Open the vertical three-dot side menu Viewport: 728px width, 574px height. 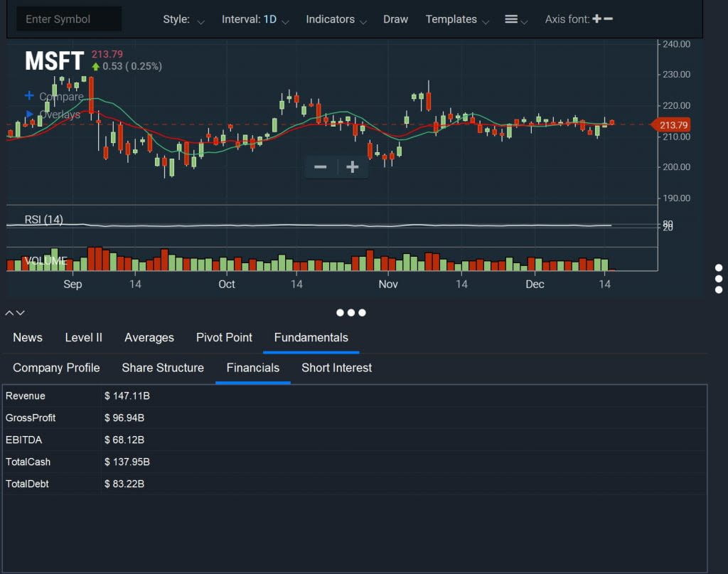(719, 279)
